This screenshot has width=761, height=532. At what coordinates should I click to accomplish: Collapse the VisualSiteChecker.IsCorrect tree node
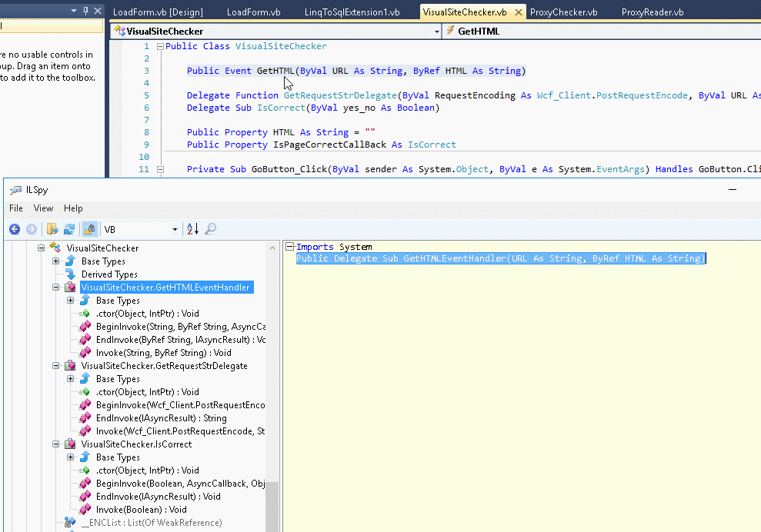56,444
